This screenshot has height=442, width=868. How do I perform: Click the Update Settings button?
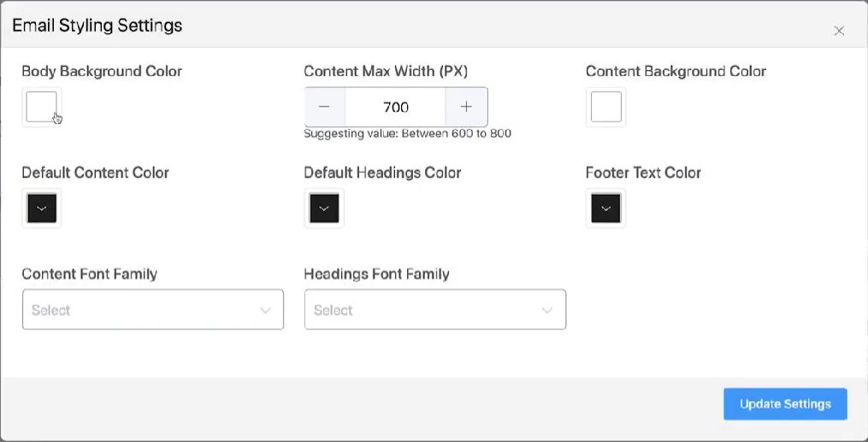[785, 404]
